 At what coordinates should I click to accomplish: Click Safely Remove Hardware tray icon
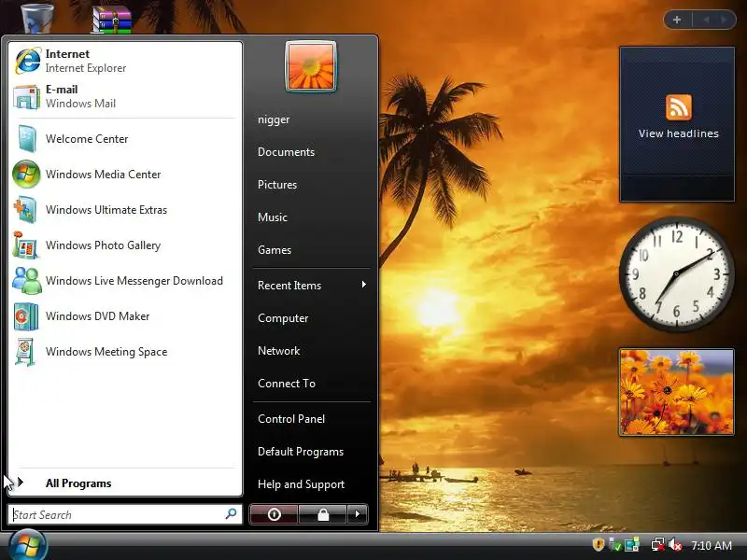point(615,545)
